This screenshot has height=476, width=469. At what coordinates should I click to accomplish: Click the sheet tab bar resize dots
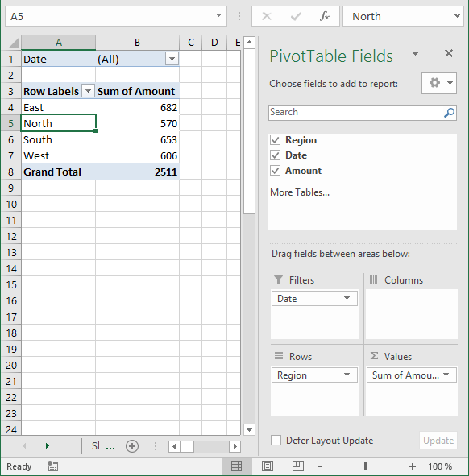[x=156, y=446]
